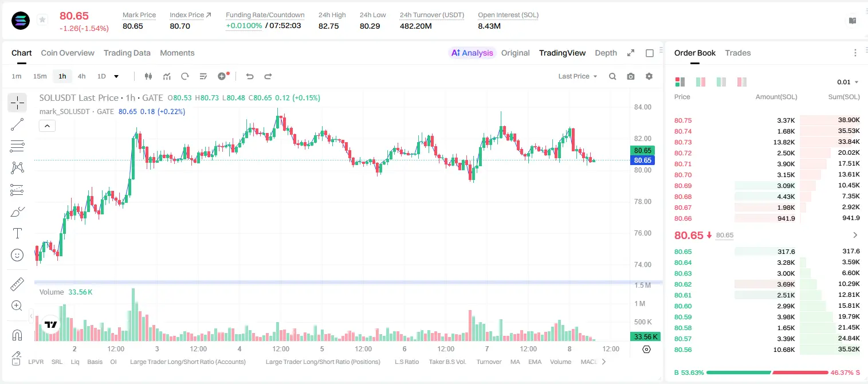Open the emoji sticker tool
Viewport: 868px width, 384px height.
pos(17,255)
